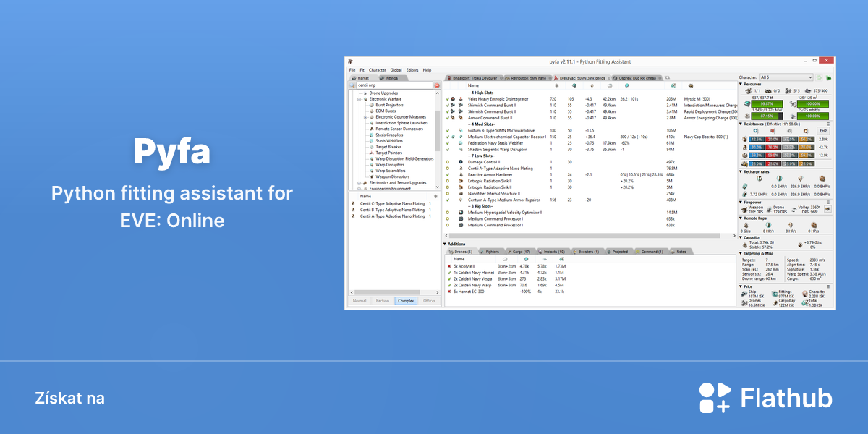
Task: Click the Nanofiber Internal Structure II module icon
Action: [x=461, y=194]
